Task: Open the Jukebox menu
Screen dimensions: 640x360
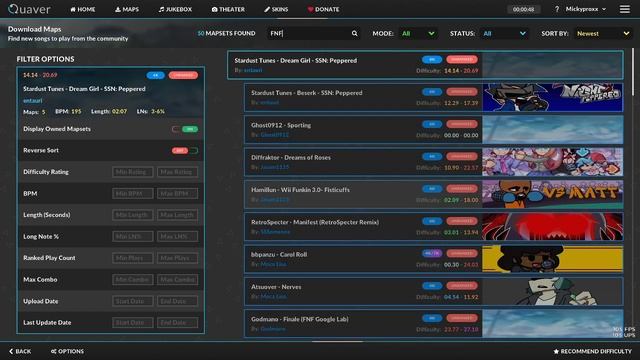Action: pos(175,9)
